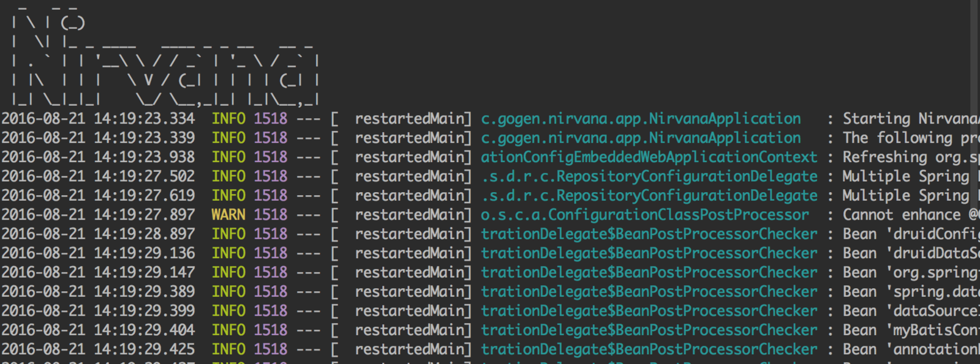
Task: Click c.gogen.nirvana.app.NirvanaApplication on the 14:19:23.334 line
Action: [x=641, y=119]
